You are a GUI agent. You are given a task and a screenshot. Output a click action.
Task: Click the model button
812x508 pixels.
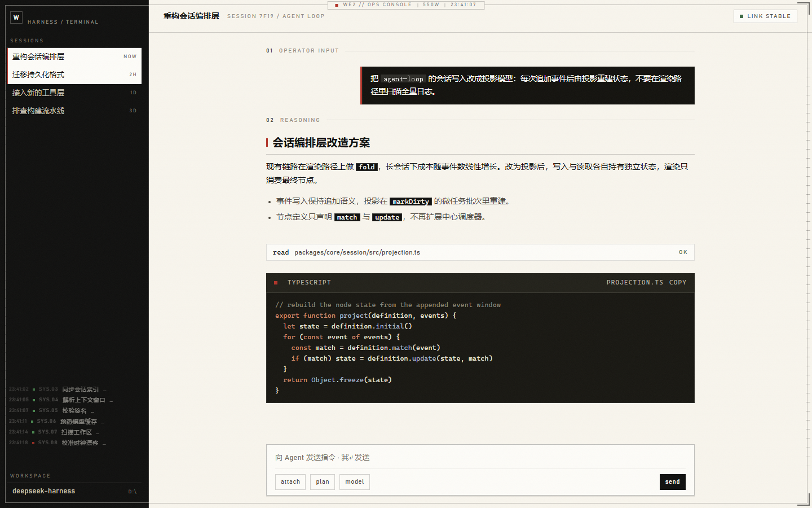coord(355,481)
